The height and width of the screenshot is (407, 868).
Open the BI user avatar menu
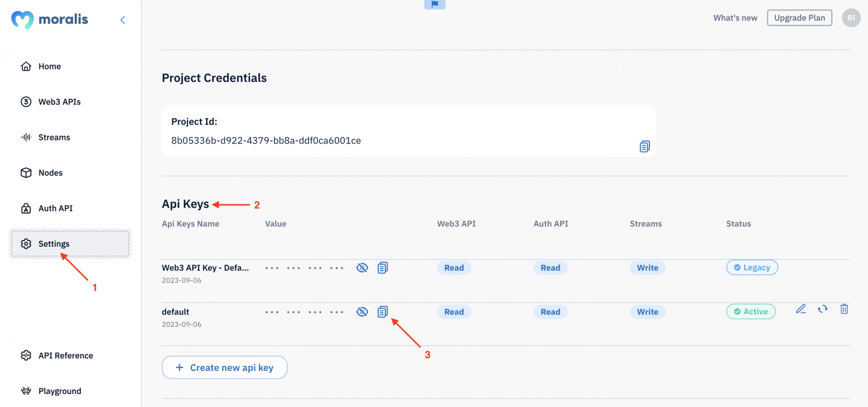[x=851, y=18]
